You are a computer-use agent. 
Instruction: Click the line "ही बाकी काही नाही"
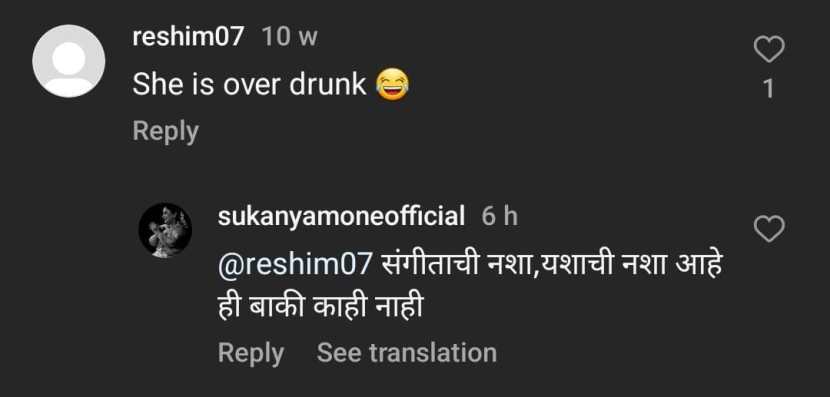coord(320,308)
